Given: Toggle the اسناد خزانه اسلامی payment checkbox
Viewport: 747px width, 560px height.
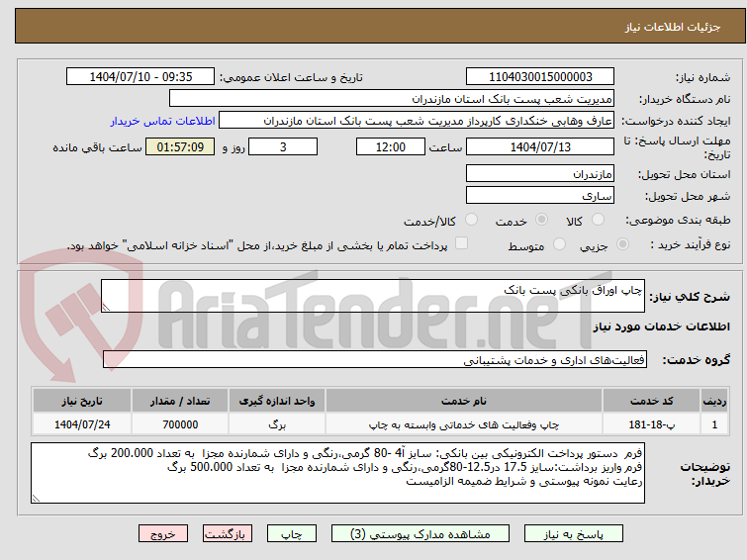Looking at the screenshot, I should (461, 243).
